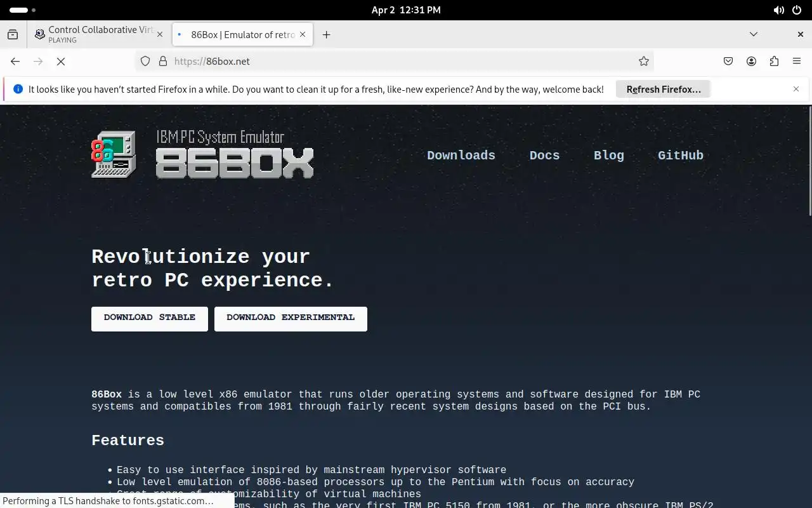Open the clock and calendar panel

coord(406,10)
